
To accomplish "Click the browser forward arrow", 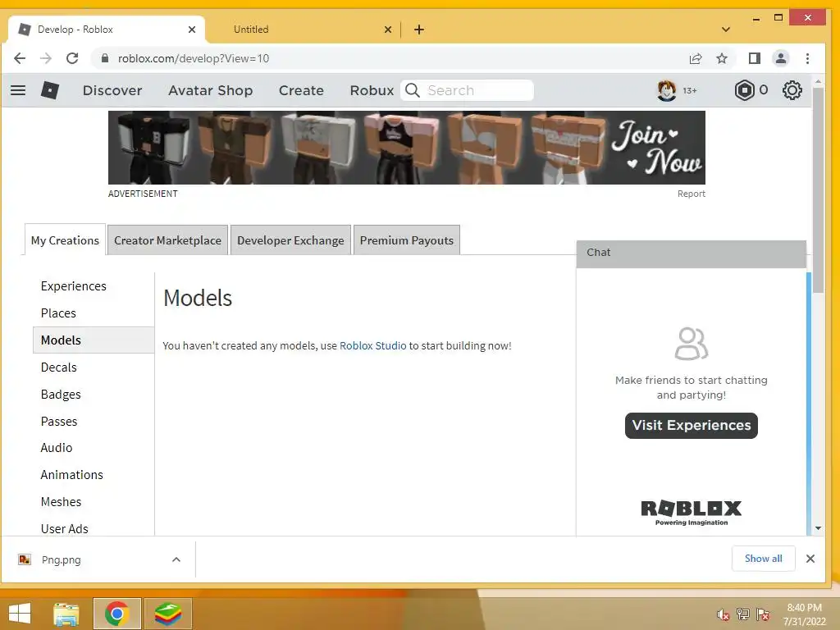I will click(x=46, y=58).
